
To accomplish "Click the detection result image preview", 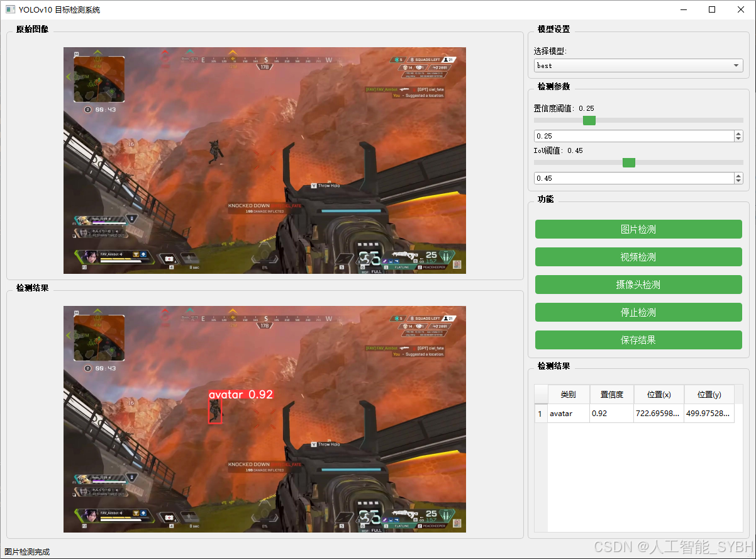I will coord(265,419).
